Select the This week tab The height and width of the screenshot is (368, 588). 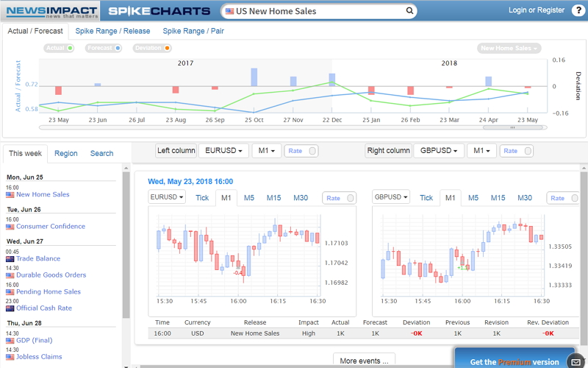25,153
